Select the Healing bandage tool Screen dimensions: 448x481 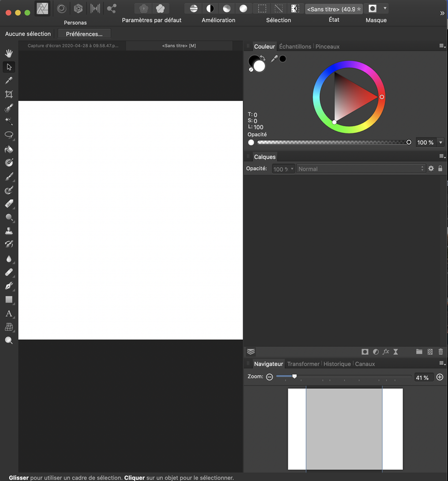(x=9, y=272)
